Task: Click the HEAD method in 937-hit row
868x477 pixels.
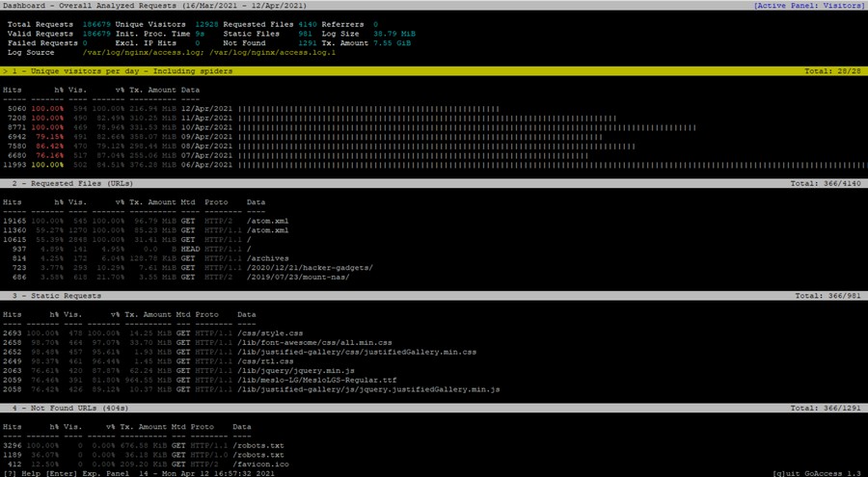Action: tap(190, 249)
